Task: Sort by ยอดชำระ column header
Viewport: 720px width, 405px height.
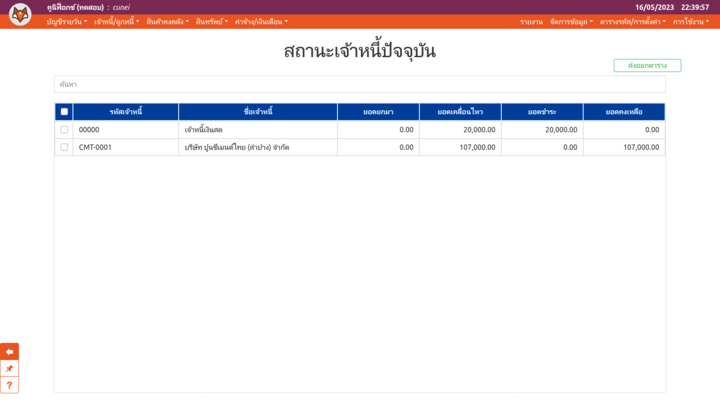Action: [542, 112]
